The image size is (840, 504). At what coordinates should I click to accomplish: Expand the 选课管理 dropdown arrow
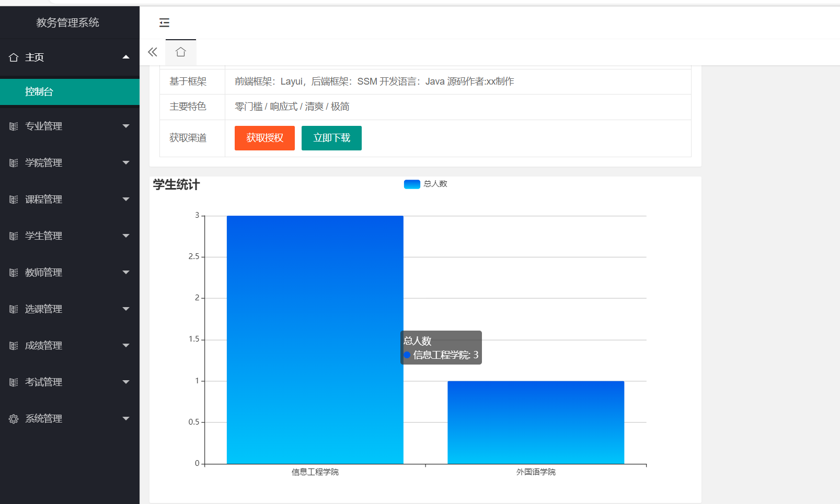(125, 309)
